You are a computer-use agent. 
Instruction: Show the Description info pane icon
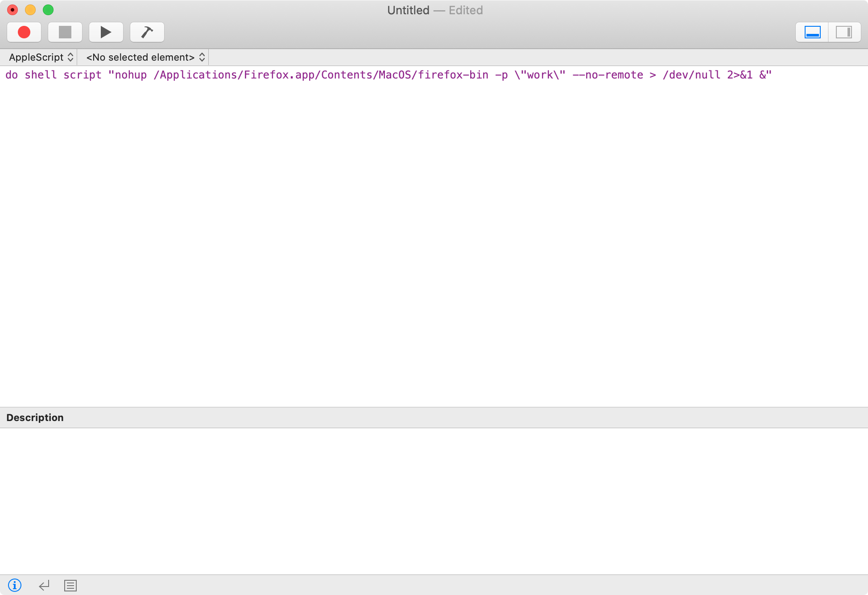click(15, 585)
